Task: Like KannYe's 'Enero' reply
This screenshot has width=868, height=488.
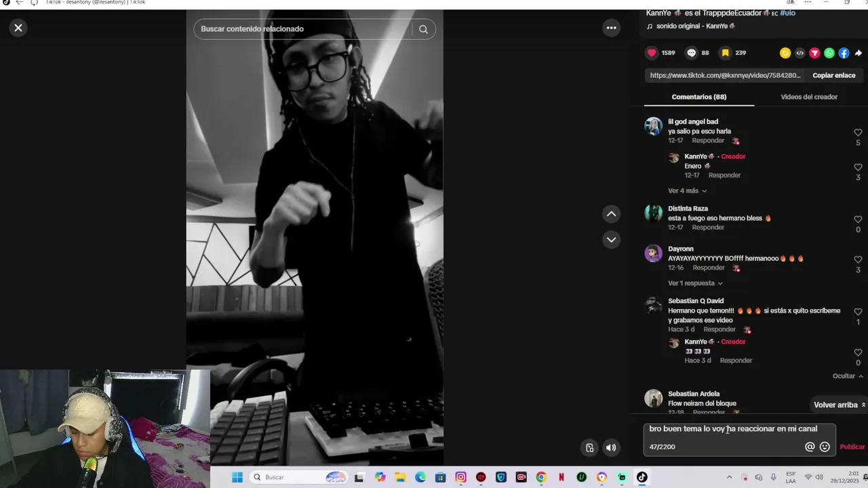Action: point(858,167)
